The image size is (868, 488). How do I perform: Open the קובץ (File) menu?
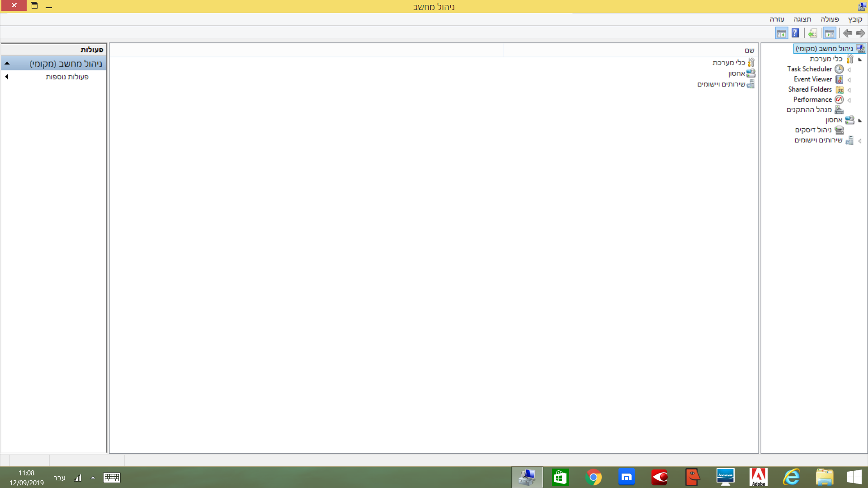coord(855,19)
